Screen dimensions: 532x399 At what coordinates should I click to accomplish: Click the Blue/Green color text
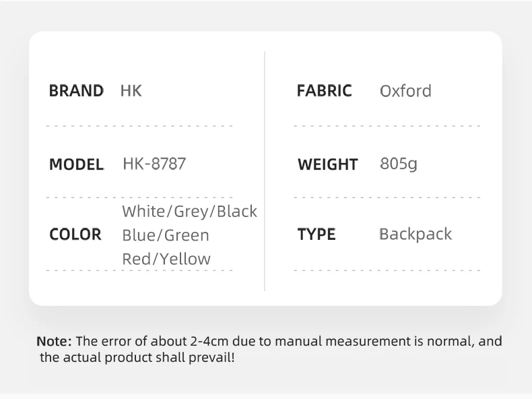[x=166, y=235]
